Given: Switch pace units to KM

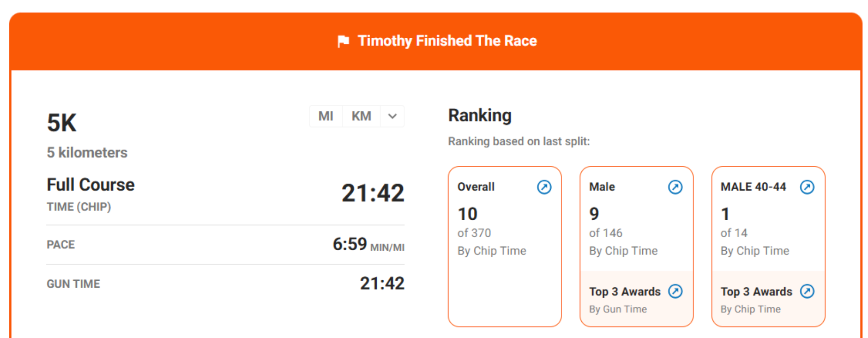Looking at the screenshot, I should pyautogui.click(x=361, y=116).
